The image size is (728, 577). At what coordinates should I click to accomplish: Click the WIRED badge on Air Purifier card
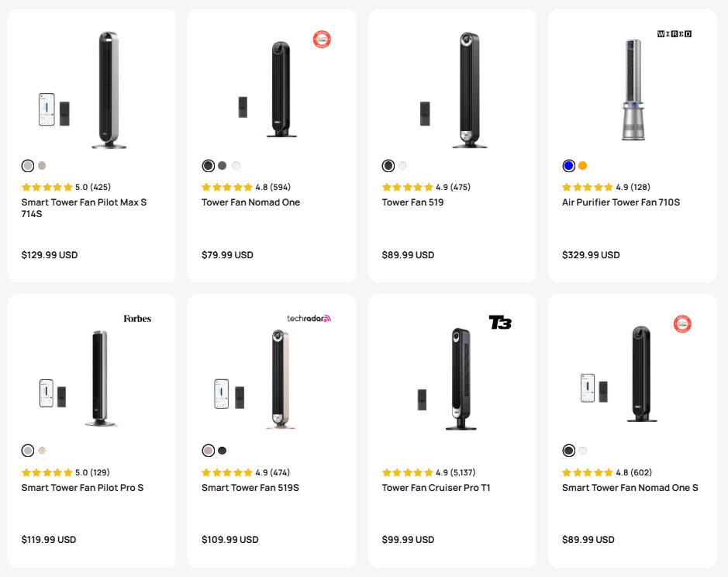point(675,34)
